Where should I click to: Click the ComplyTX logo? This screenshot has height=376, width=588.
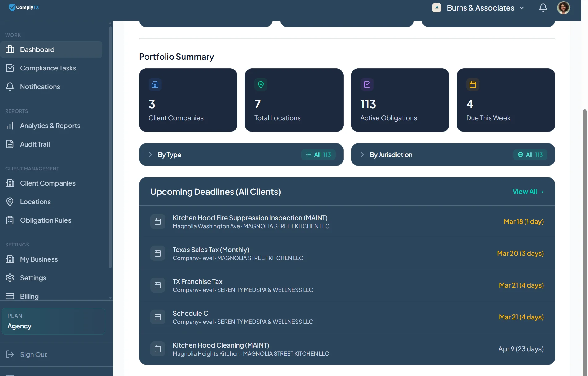click(x=24, y=7)
